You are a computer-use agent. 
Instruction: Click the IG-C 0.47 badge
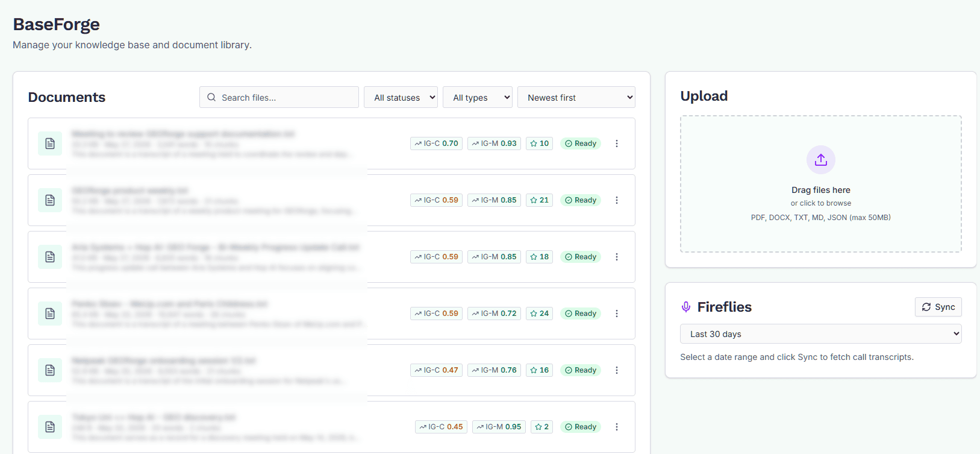click(x=436, y=370)
